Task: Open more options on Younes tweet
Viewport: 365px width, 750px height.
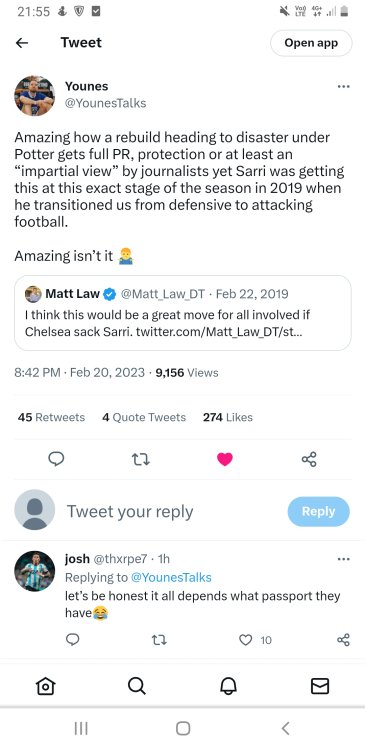Action: pos(343,87)
